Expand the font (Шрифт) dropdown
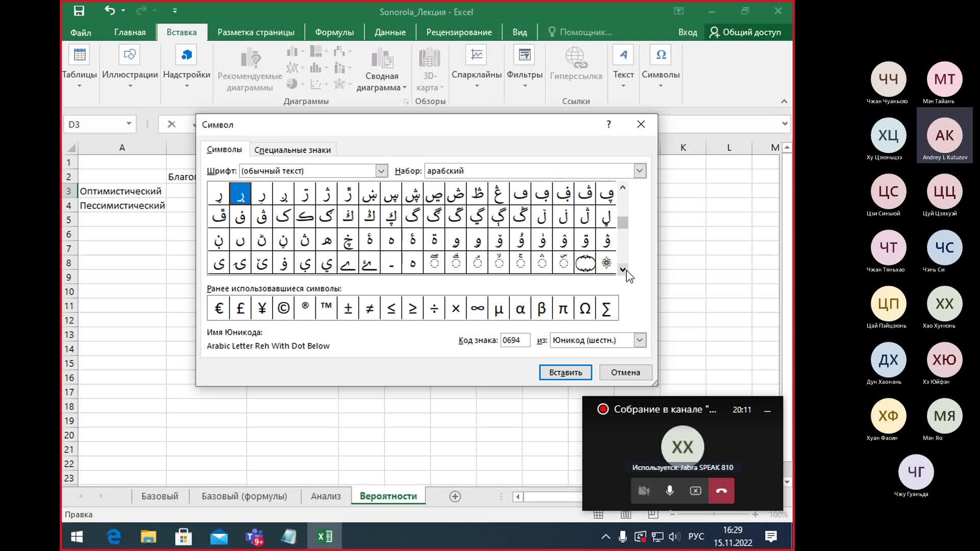 point(381,171)
